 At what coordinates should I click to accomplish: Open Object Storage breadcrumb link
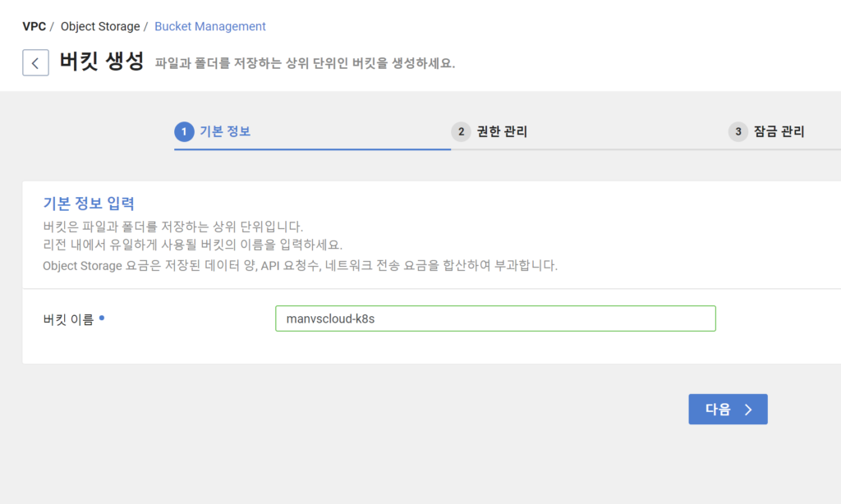coord(99,26)
